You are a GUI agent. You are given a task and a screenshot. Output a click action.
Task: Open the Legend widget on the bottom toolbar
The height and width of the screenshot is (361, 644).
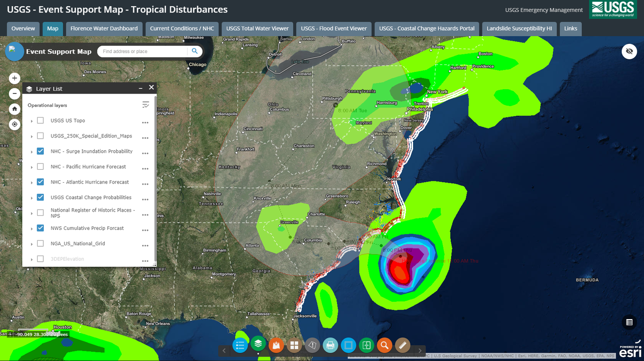click(240, 345)
